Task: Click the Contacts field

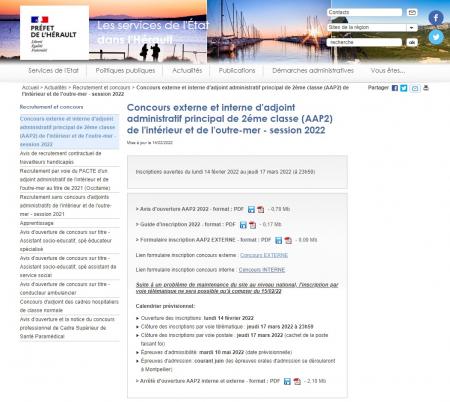Action: [364, 12]
